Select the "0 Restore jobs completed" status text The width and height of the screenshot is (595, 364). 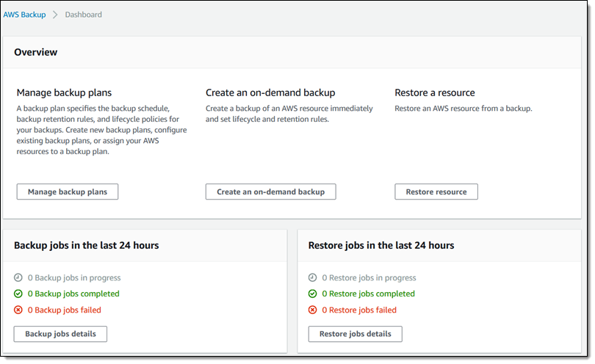click(368, 294)
